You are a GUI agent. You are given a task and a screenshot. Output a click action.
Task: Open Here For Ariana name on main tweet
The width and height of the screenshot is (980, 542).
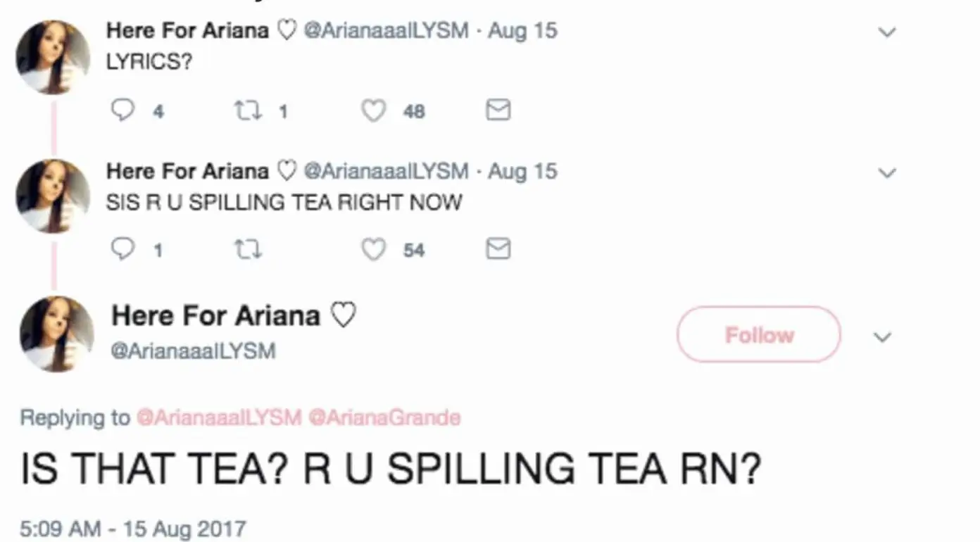coord(215,315)
